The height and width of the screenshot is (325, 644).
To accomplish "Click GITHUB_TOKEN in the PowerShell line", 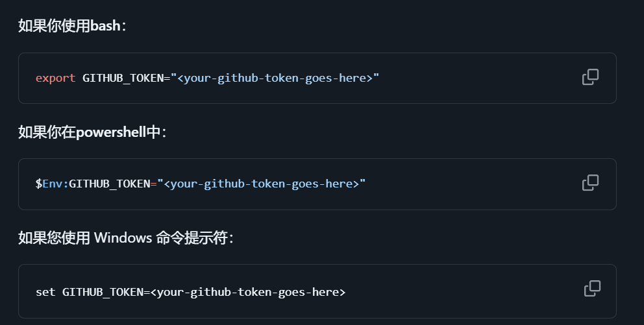I will coord(109,184).
